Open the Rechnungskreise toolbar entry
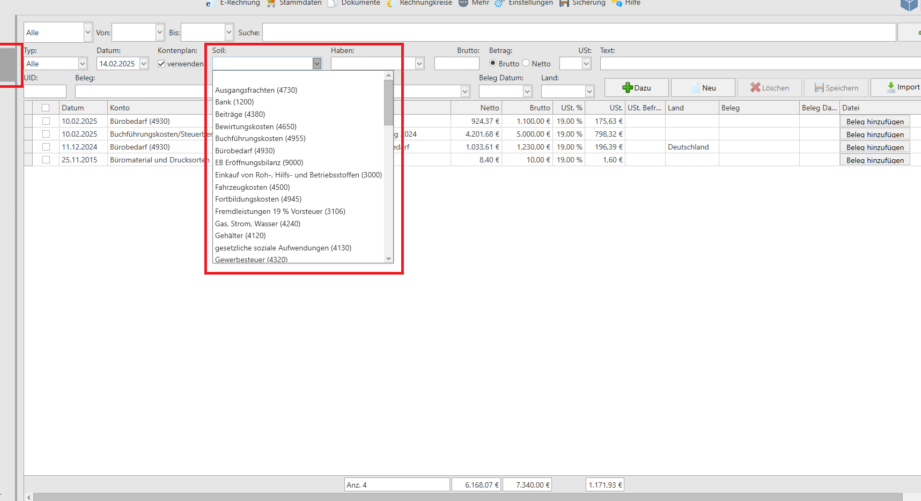The width and height of the screenshot is (921, 501). click(419, 4)
